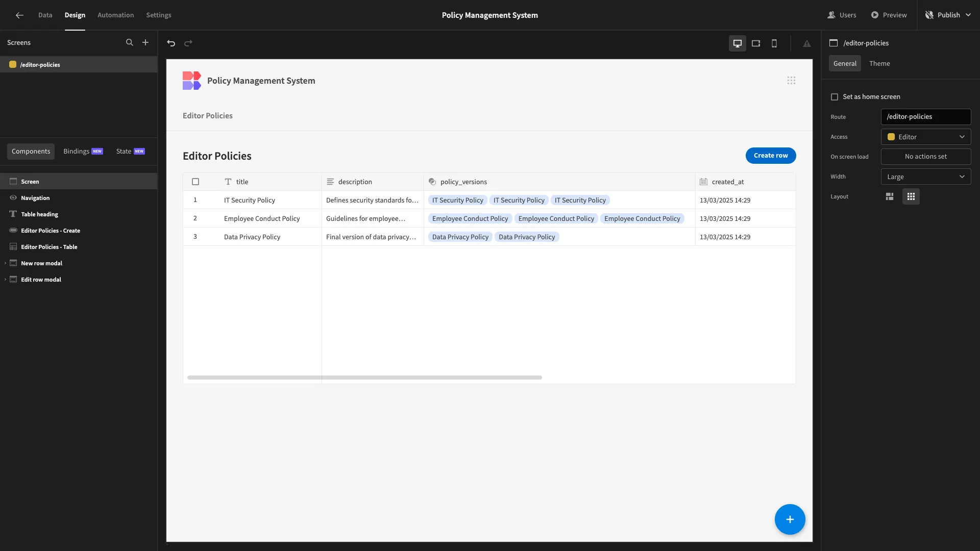This screenshot has height=551, width=980.
Task: Redo the last change
Action: point(188,43)
